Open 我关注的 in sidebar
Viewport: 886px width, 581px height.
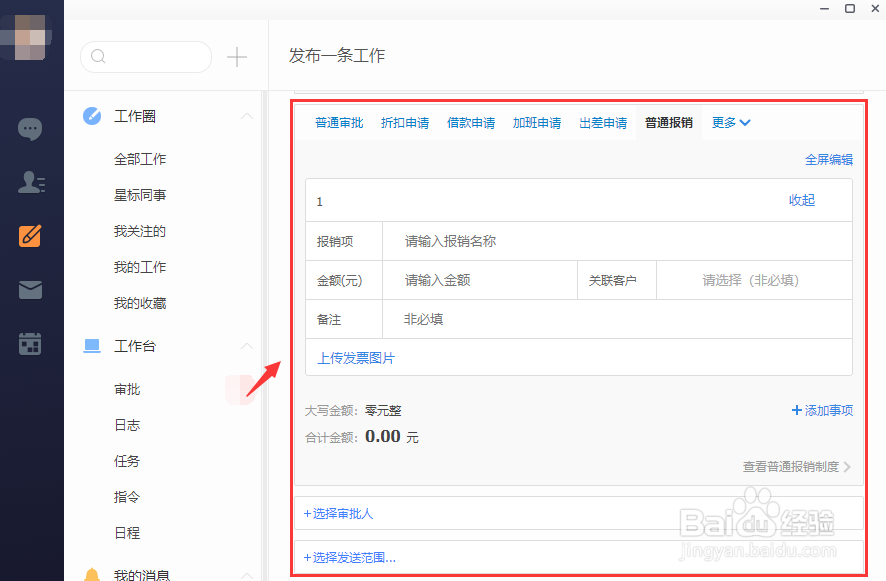pos(140,231)
